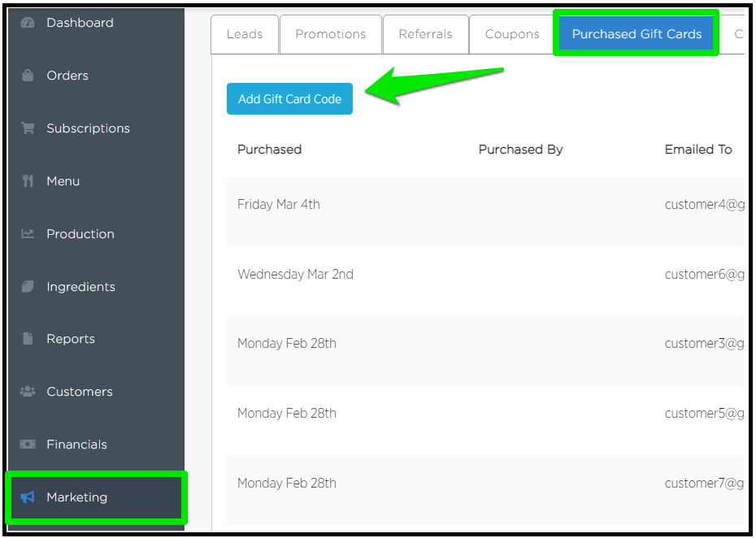
Task: Click the Dashboard gauge icon in sidebar
Action: [28, 23]
